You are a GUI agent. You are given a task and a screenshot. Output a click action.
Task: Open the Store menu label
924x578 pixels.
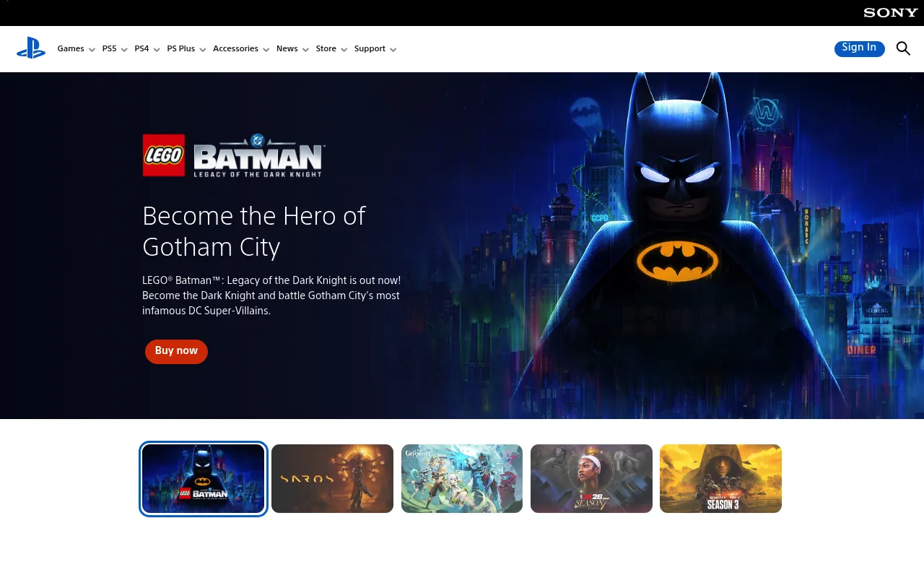(326, 49)
